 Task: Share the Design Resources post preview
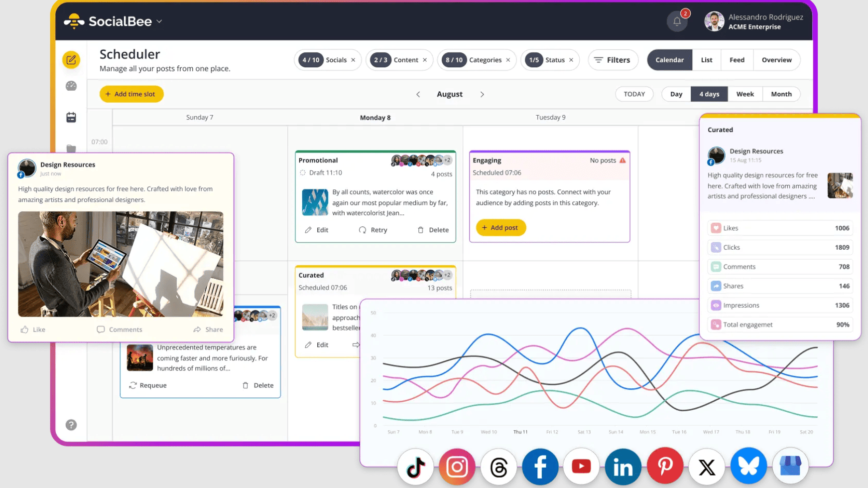click(x=208, y=329)
